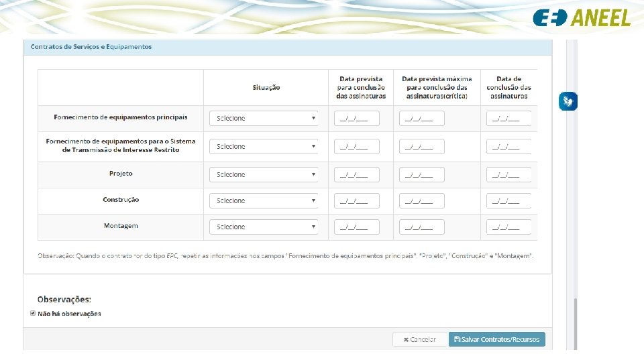Open Situação dropdown for Sistema de Transmissão row
Image resolution: width=644 pixels, height=362 pixels.
click(x=264, y=146)
